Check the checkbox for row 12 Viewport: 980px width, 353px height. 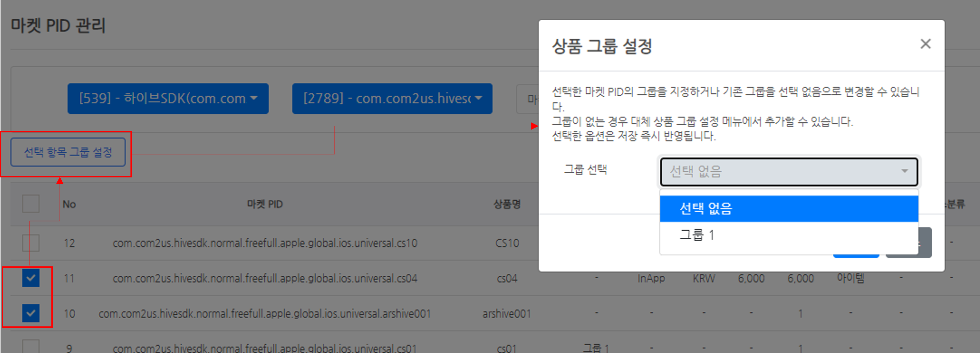(31, 243)
